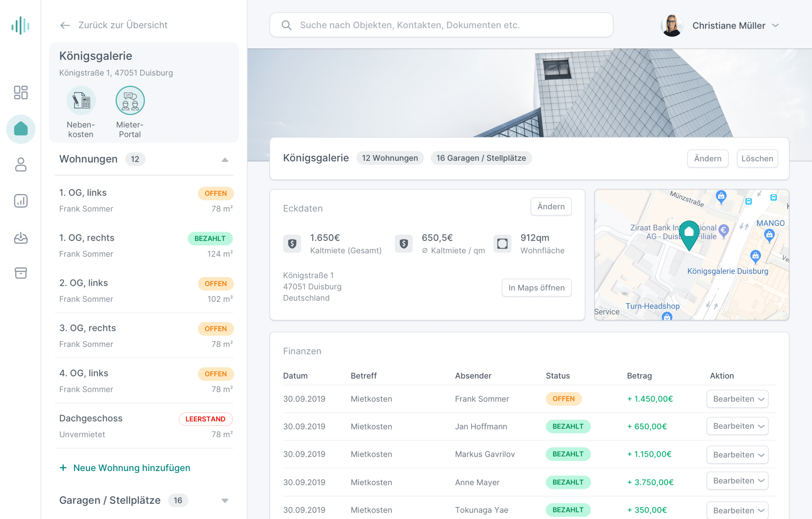
Task: Select apartment 2. OG, links
Action: coord(144,291)
